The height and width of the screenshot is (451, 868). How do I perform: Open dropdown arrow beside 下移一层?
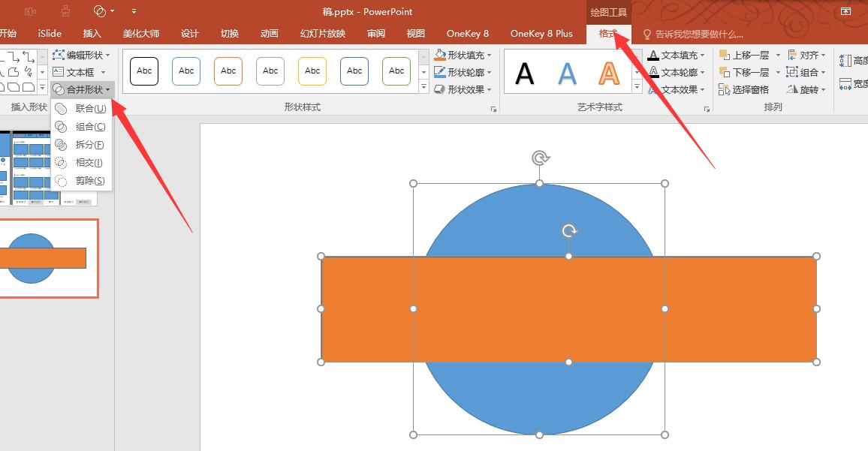(778, 73)
